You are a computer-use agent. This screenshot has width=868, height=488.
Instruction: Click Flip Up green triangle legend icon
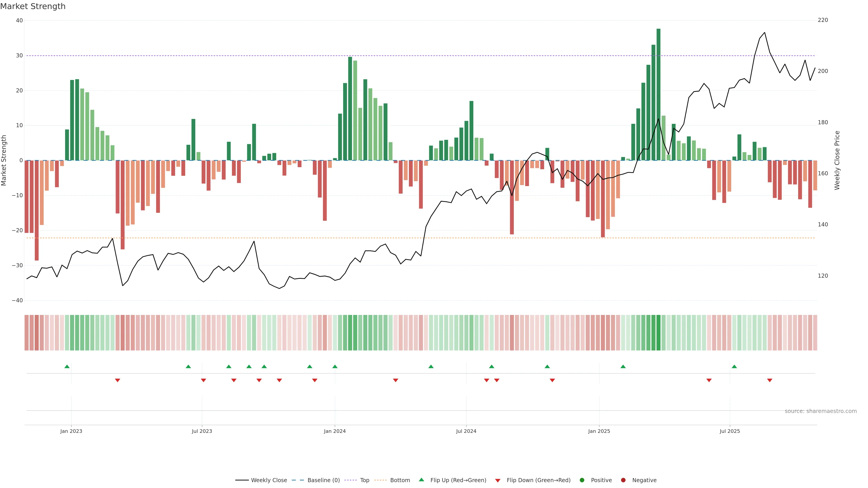421,480
